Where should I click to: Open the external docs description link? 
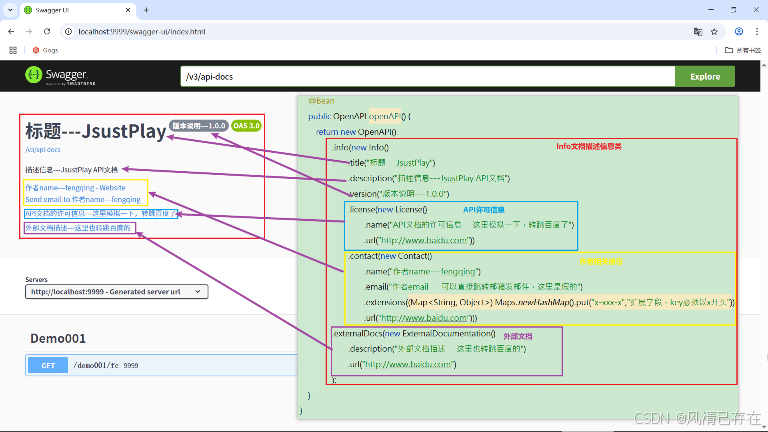[78, 228]
